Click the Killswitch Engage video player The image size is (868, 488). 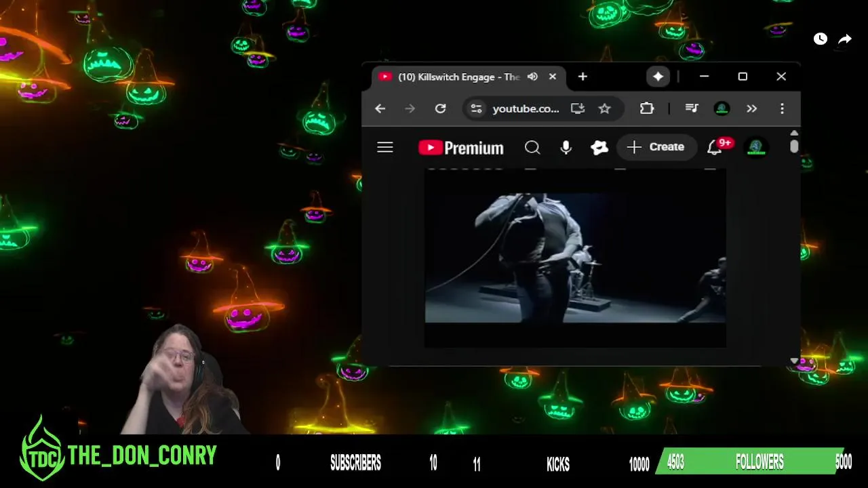[x=575, y=258]
